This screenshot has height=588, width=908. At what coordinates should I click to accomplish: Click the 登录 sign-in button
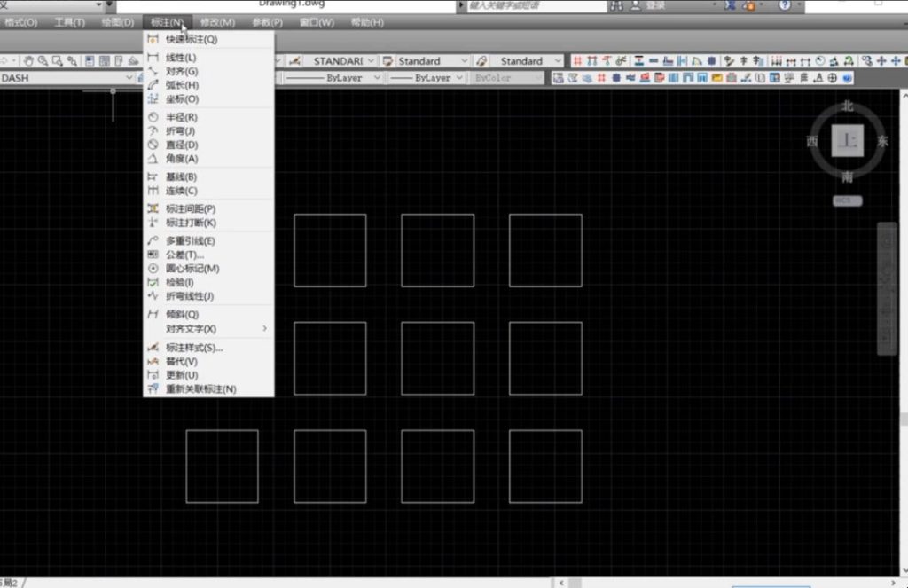[655, 5]
